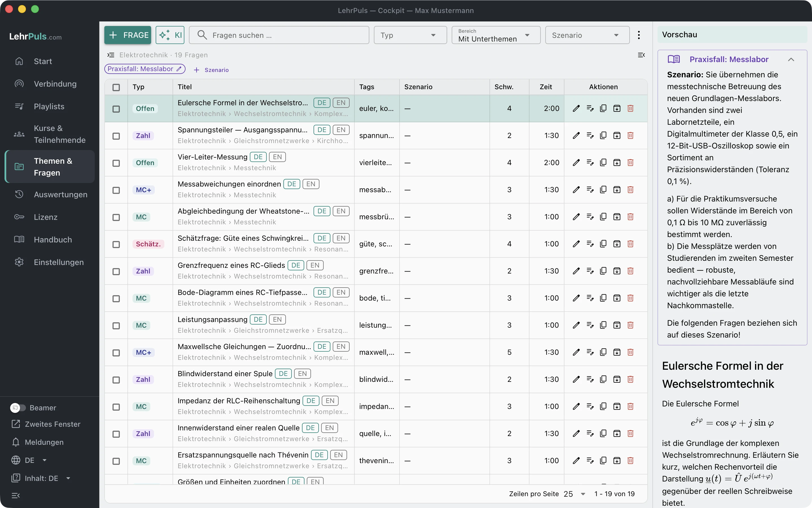
Task: Open Handbuch in sidebar
Action: click(x=50, y=240)
